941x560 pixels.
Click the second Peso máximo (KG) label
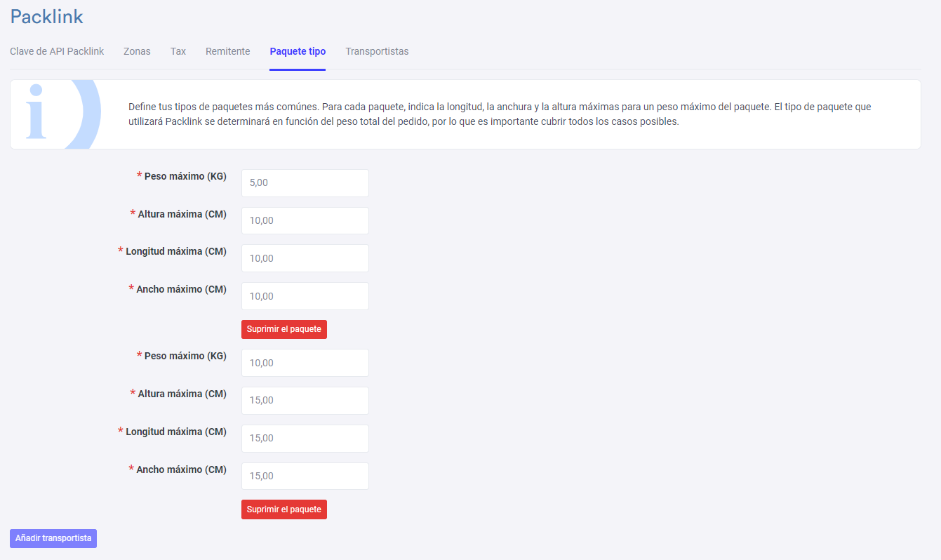(185, 356)
